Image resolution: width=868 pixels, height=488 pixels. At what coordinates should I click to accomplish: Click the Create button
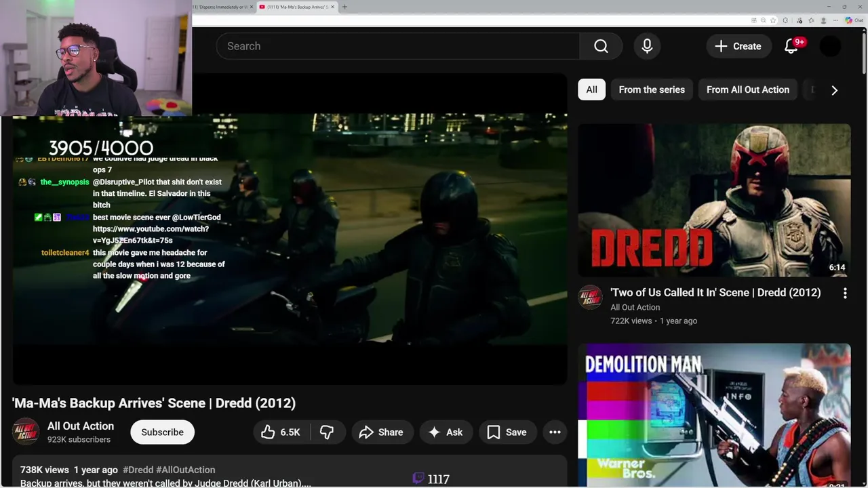tap(738, 46)
